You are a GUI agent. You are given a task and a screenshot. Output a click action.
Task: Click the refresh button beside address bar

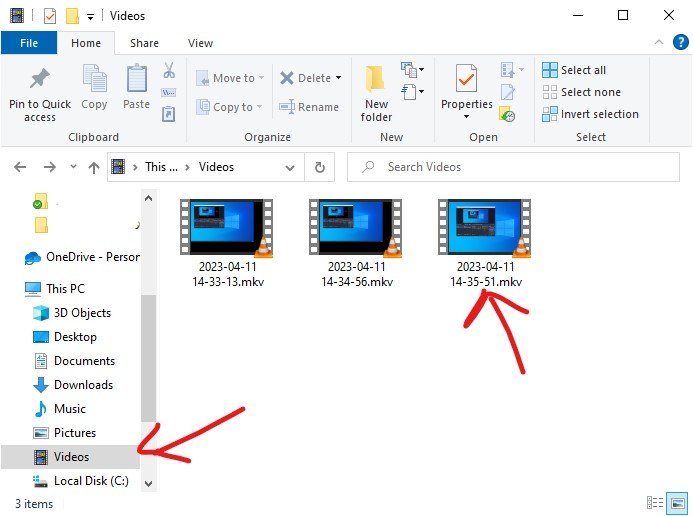tap(320, 167)
